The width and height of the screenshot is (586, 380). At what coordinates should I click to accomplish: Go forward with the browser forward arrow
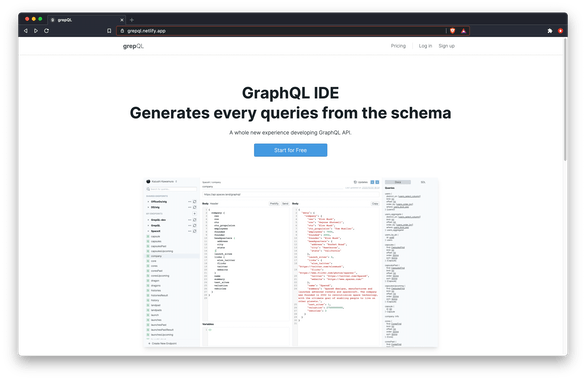[x=36, y=31]
